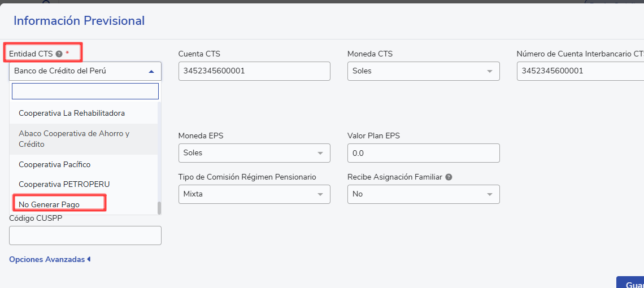644x288 pixels.
Task: Click the Opciones Avanzadas link
Action: [47, 260]
